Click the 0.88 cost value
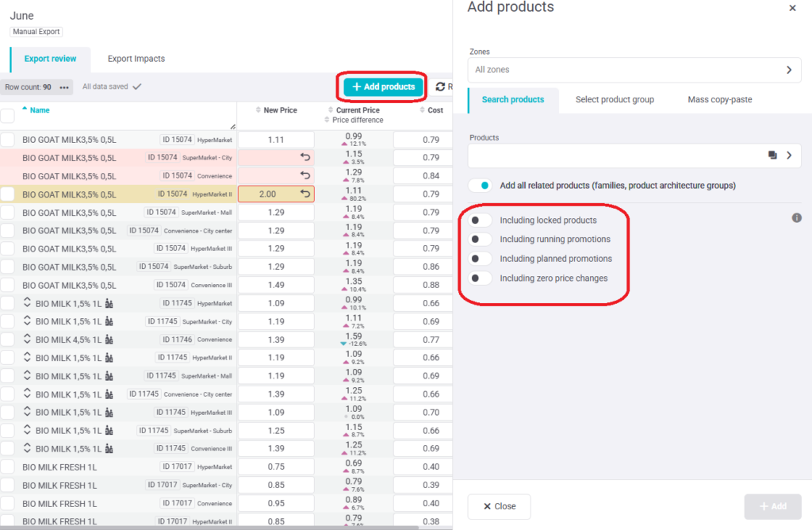Image resolution: width=812 pixels, height=530 pixels. point(431,285)
